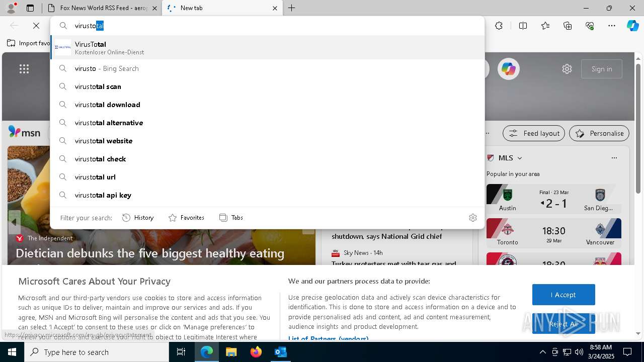Choose 'virusto - Bing Search' suggestion
644x362 pixels.
tap(267, 68)
